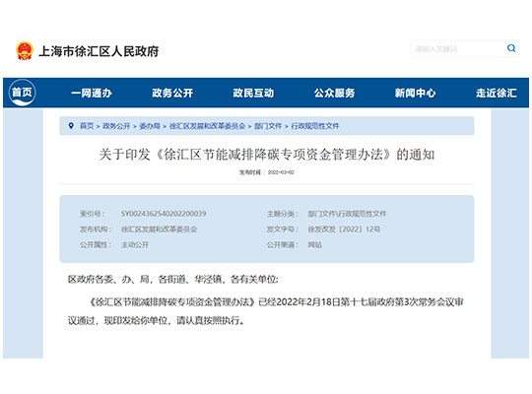Click 政务公开 breadcrumb link
This screenshot has width=532, height=394.
(116, 126)
